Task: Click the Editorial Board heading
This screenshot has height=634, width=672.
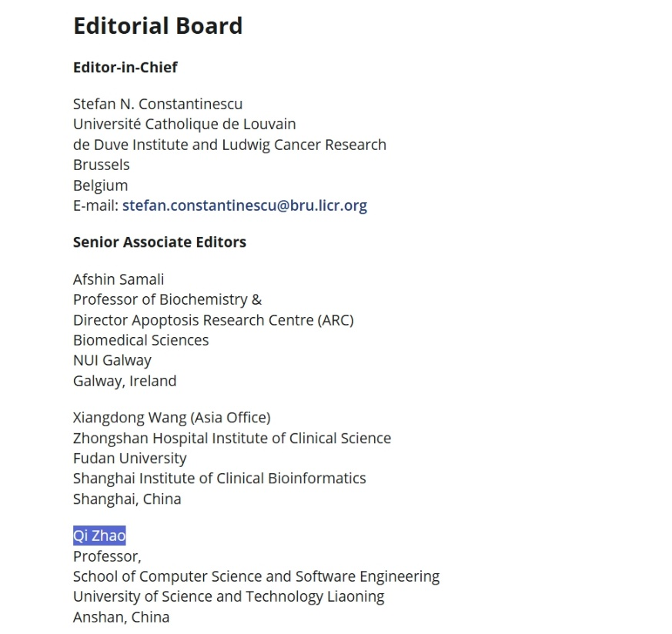Action: point(158,26)
